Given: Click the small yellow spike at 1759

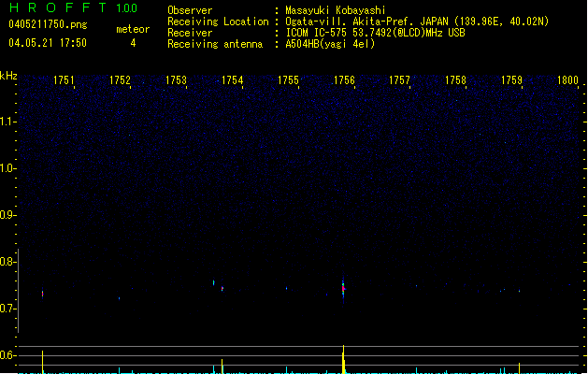Looking at the screenshot, I should (520, 368).
